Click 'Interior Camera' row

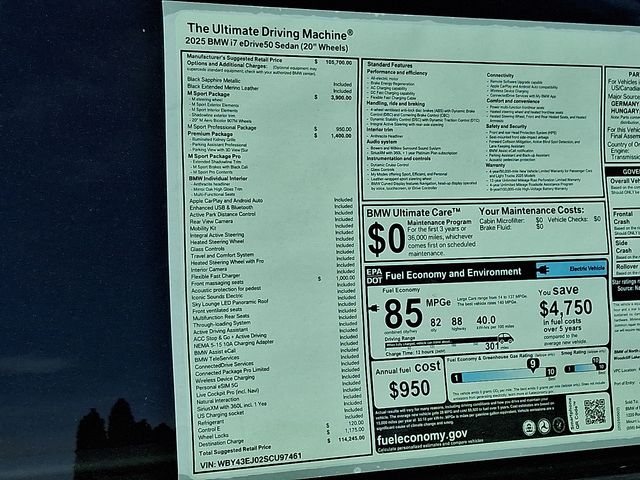(x=209, y=269)
